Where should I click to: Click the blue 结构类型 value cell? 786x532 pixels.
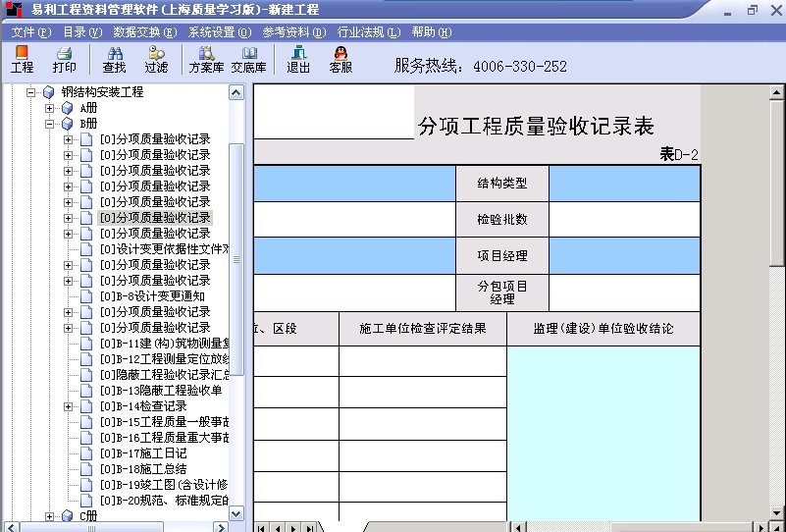[624, 184]
